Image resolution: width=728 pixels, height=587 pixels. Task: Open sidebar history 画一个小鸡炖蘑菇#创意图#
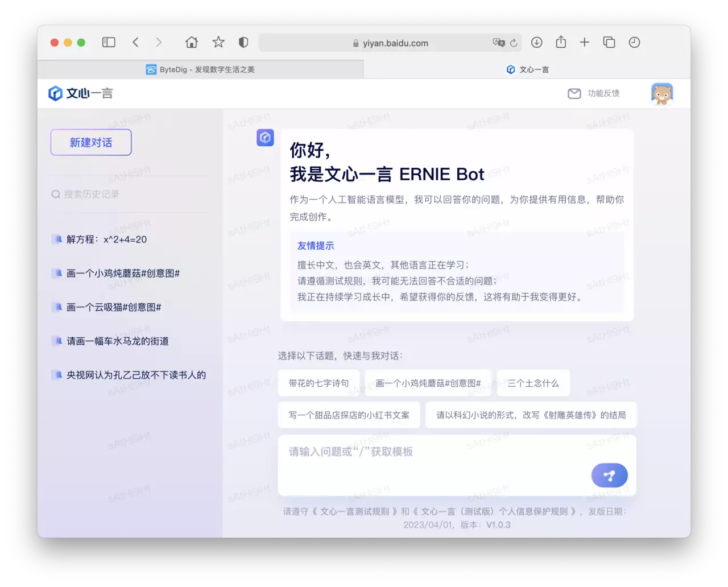pyautogui.click(x=123, y=274)
